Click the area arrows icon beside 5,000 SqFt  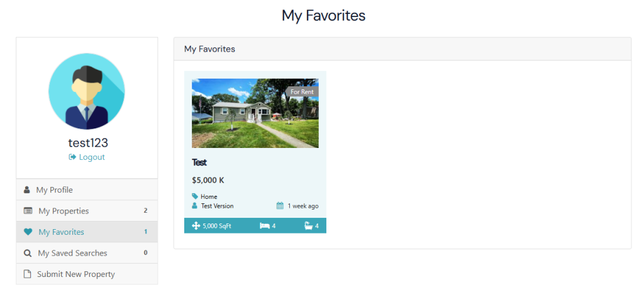[x=196, y=225]
